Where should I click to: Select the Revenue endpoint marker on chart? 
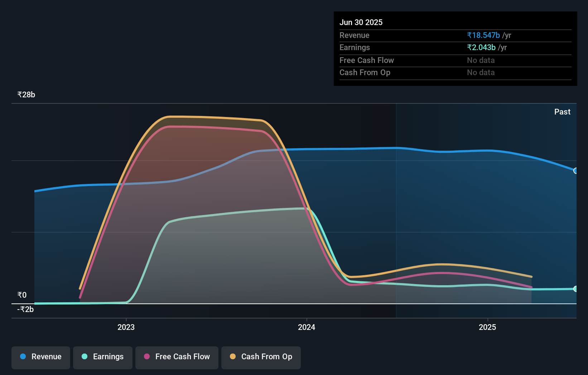tap(576, 171)
